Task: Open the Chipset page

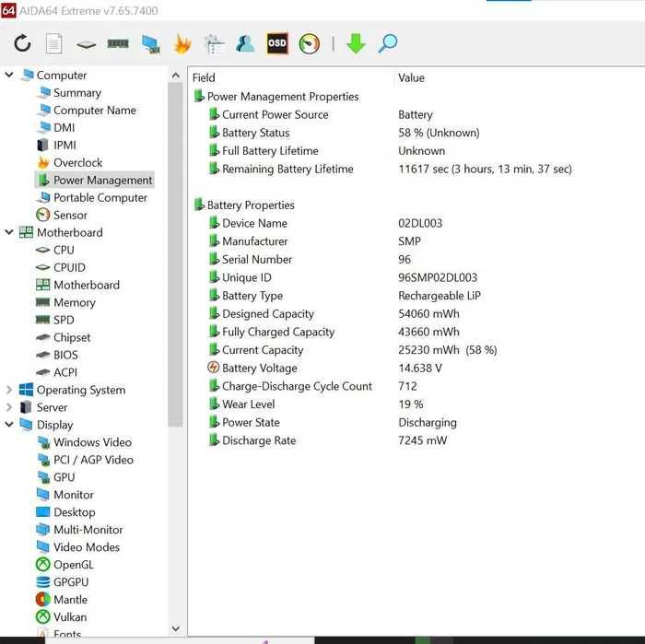Action: [72, 337]
